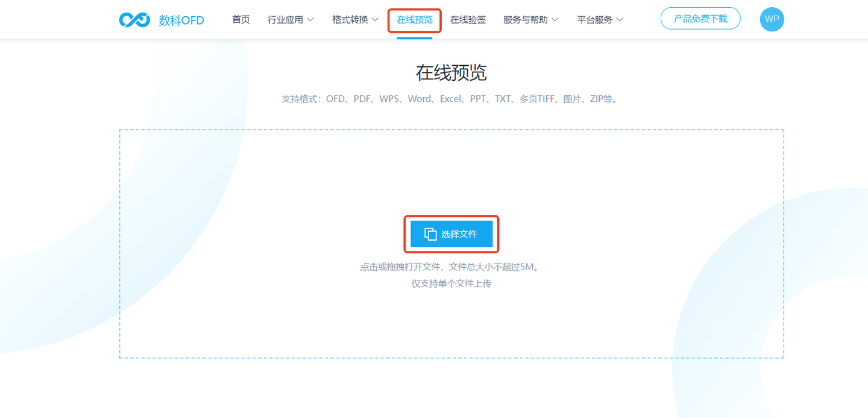Expand the chevron next to 格式转换
Viewport: 868px width, 418px height.
(x=374, y=19)
